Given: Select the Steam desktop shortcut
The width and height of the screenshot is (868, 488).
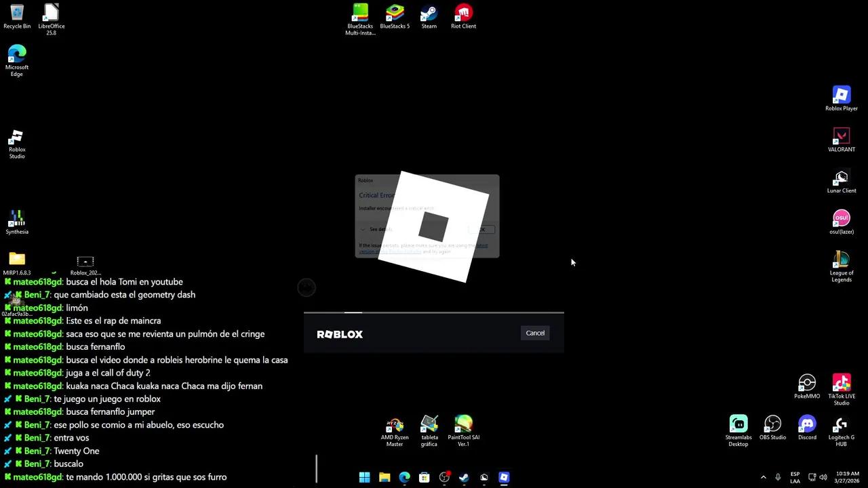Looking at the screenshot, I should tap(429, 17).
